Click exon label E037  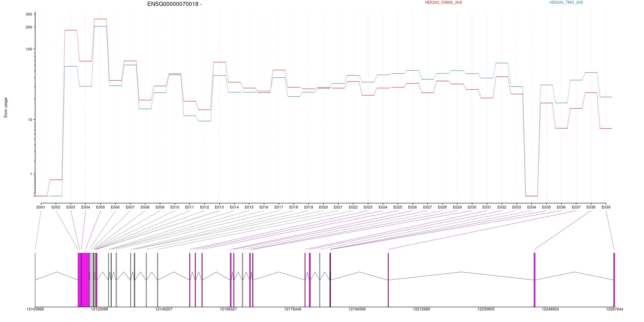(576, 207)
